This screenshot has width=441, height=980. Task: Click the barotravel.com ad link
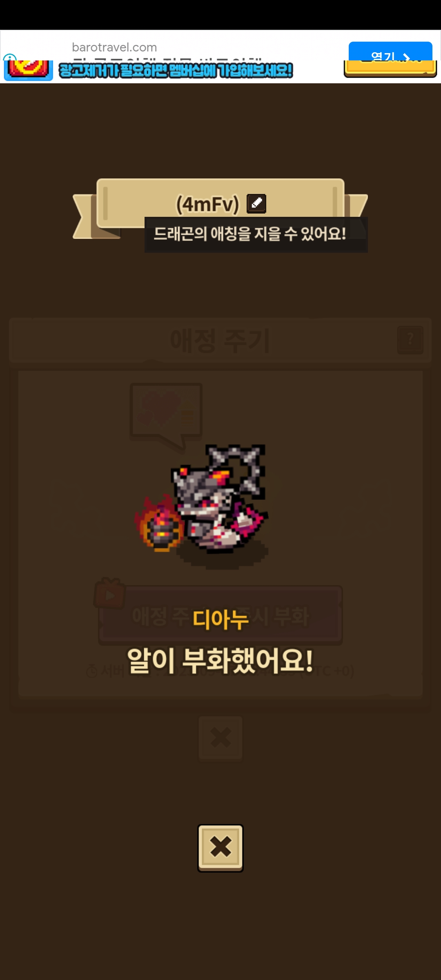[114, 47]
